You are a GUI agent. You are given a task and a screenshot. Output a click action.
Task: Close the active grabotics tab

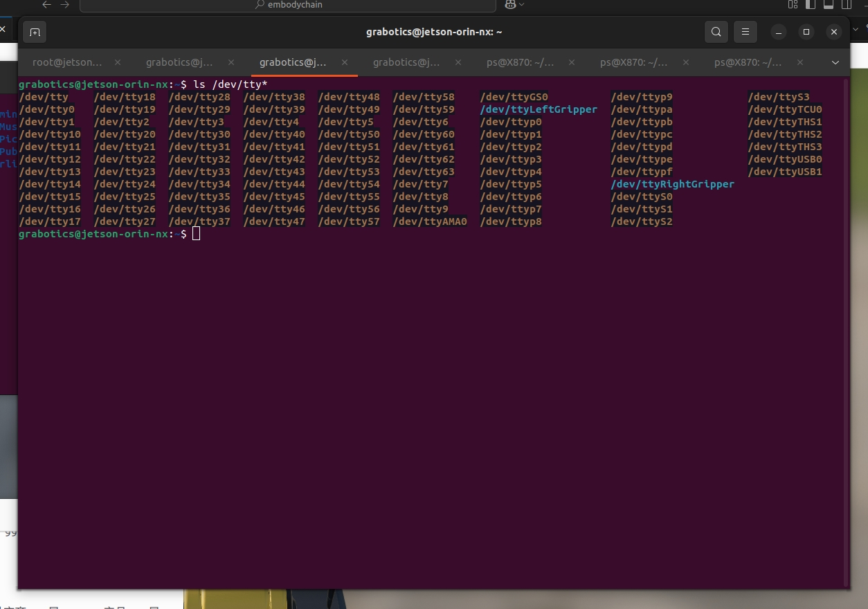click(345, 62)
